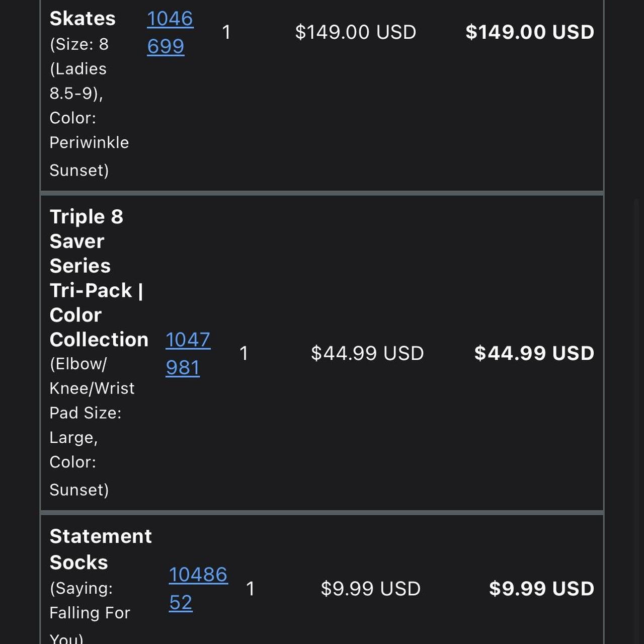Screen dimensions: 644x644
Task: Click the quantity in the Tri-Pack row
Action: [x=244, y=353]
